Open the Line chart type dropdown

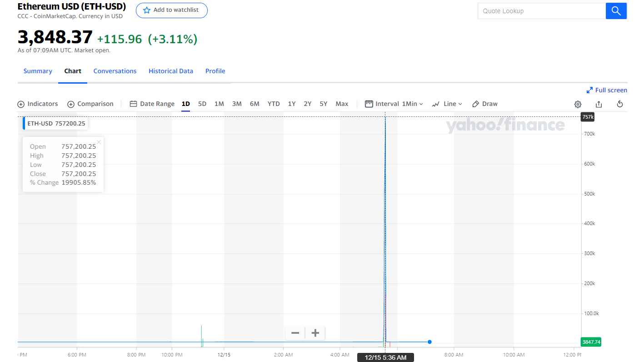pyautogui.click(x=447, y=104)
